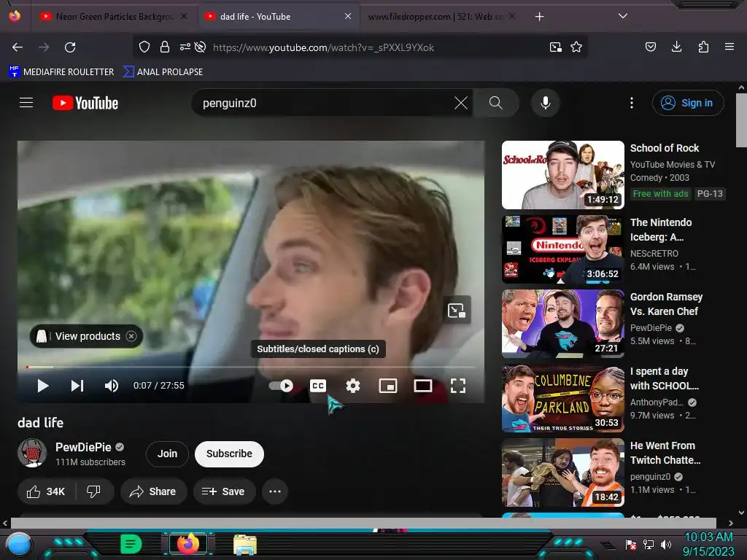Screen dimensions: 747x560
Task: Open File Explorer from taskbar
Action: [245, 545]
